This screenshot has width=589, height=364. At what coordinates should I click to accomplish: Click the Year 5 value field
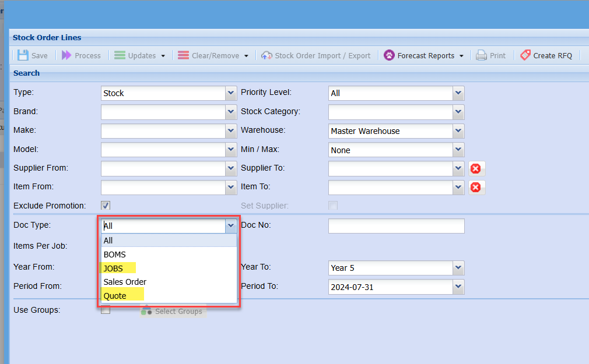(391, 268)
